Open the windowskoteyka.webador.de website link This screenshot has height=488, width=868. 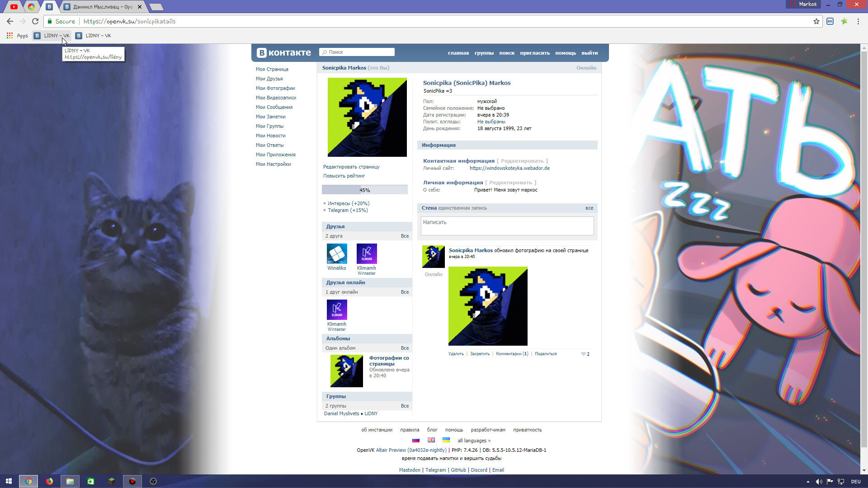click(509, 168)
